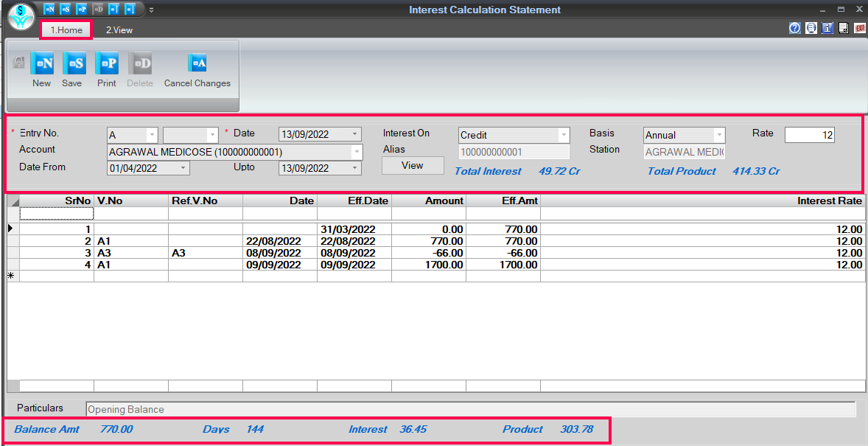Sort by the Amount column header

click(x=429, y=201)
